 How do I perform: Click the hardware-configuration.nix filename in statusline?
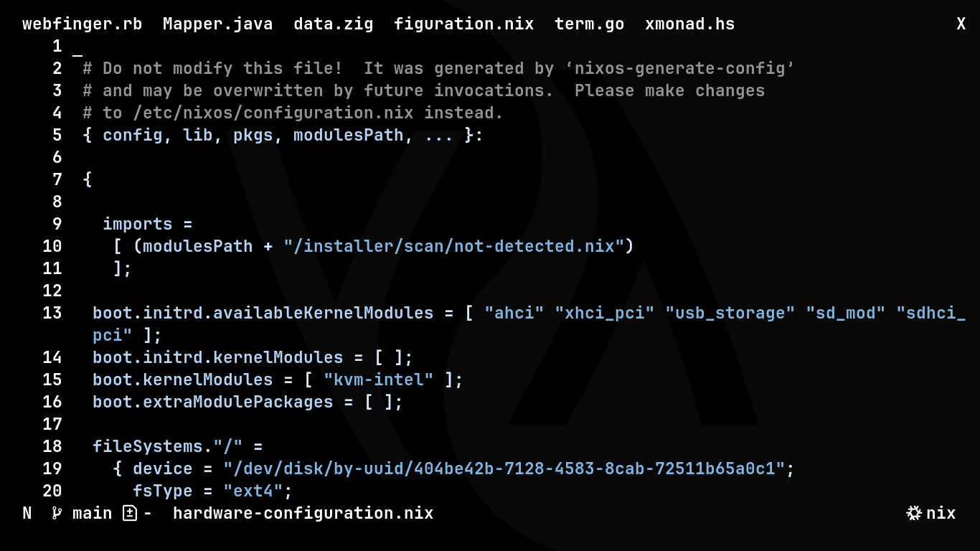tap(303, 513)
